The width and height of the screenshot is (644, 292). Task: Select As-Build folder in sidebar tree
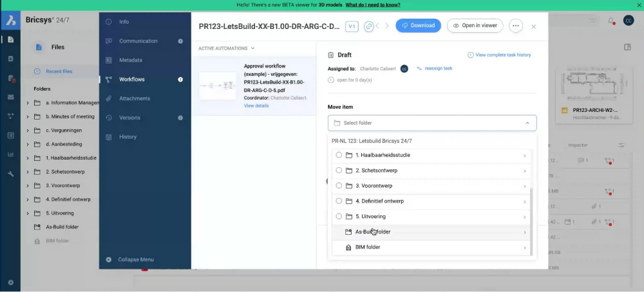point(62,227)
